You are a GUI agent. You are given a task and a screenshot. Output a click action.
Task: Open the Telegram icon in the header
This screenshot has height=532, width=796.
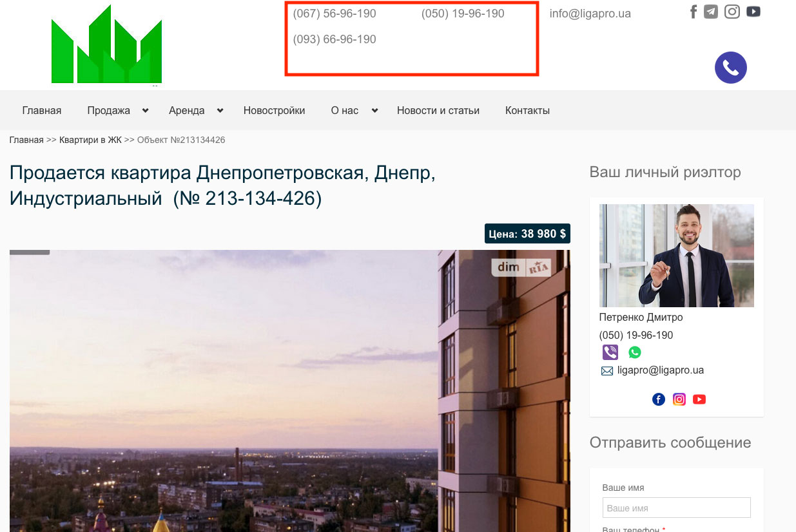click(711, 12)
